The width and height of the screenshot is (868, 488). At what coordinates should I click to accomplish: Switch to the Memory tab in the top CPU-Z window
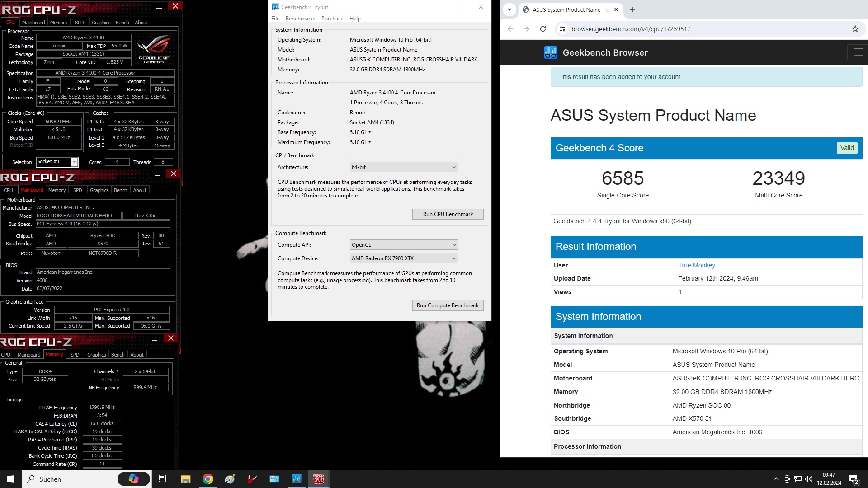(x=59, y=23)
